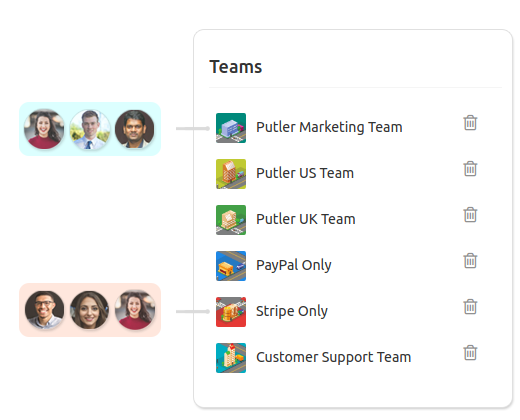The width and height of the screenshot is (520, 420).
Task: Open the Putler US Team entry
Action: (305, 173)
